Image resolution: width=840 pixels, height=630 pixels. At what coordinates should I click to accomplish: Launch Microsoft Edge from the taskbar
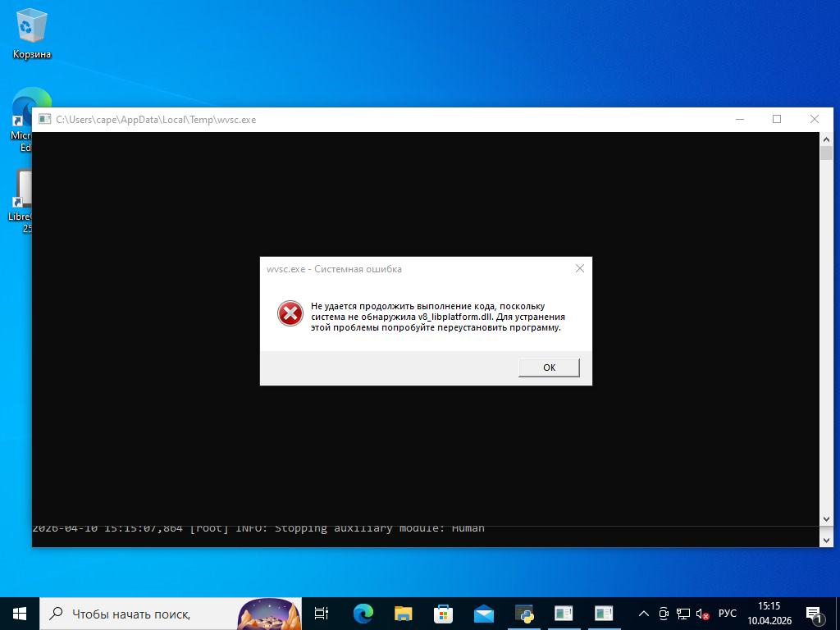(363, 614)
